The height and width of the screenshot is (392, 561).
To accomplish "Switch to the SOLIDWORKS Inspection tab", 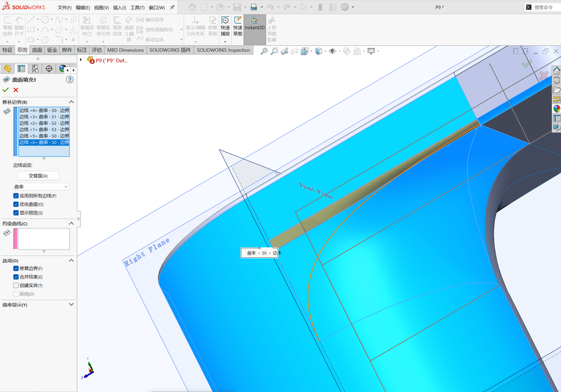I will [224, 50].
